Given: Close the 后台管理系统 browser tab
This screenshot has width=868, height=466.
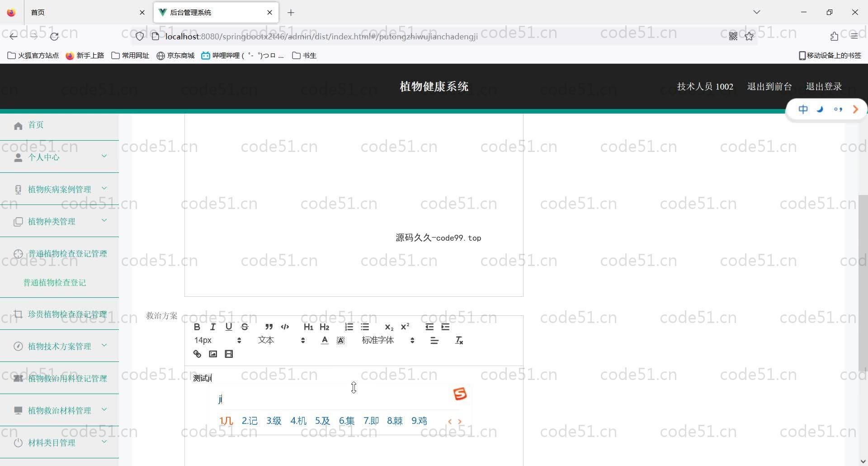Looking at the screenshot, I should pos(270,13).
